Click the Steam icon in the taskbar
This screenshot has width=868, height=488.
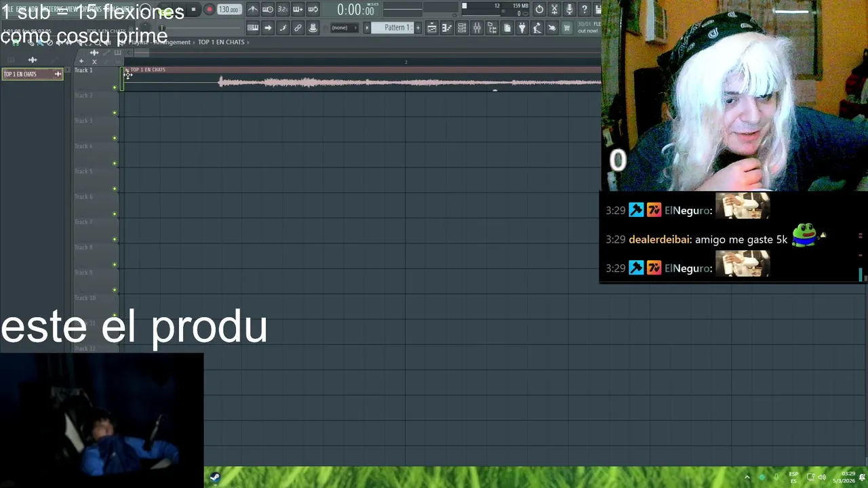pos(215,477)
